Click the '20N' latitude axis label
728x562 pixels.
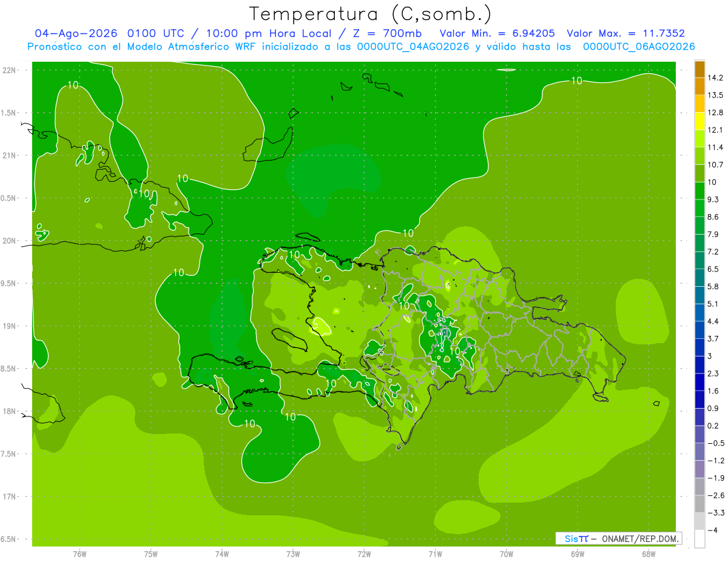8,241
